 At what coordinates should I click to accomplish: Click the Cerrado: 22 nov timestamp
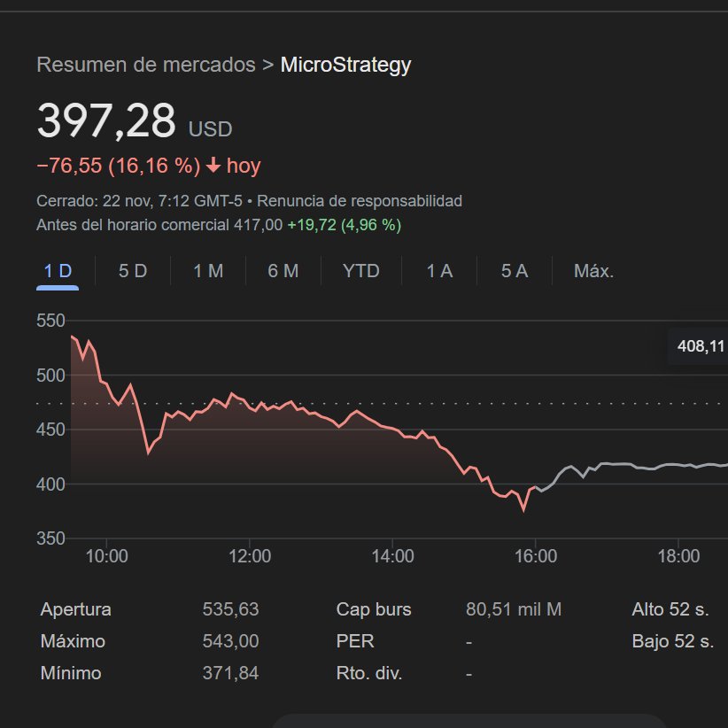[x=139, y=201]
